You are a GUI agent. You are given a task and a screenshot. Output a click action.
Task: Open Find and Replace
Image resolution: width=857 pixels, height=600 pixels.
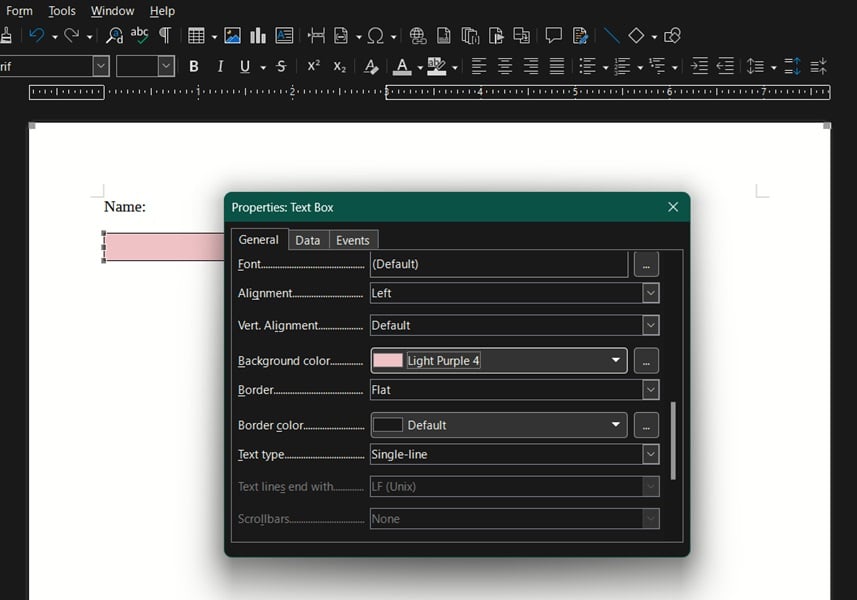pos(114,36)
